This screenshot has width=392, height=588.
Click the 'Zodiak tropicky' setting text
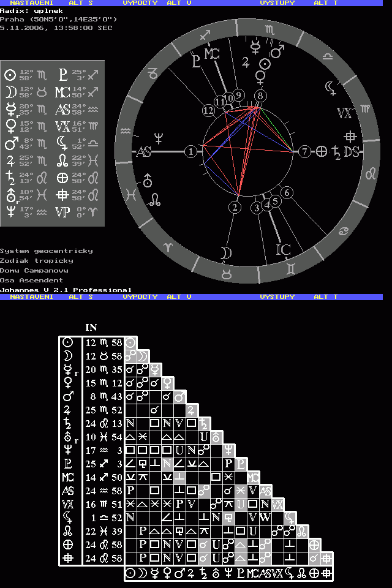[x=36, y=260]
